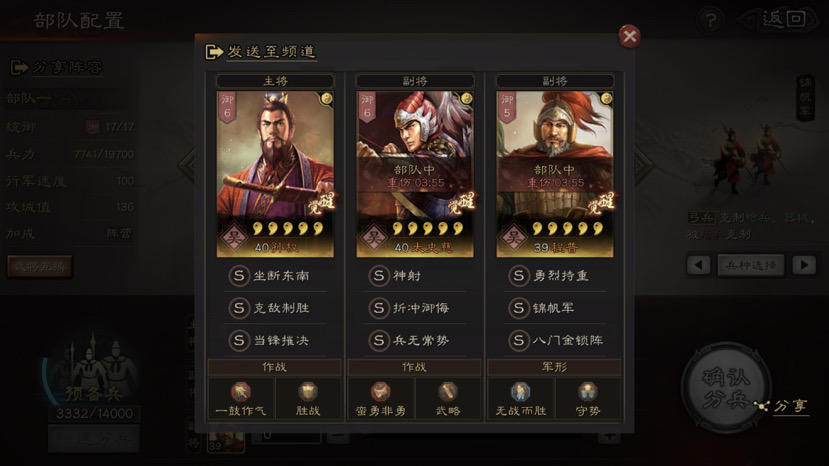Switch to next troop type arrow
Screen dimensions: 829x466
[804, 265]
